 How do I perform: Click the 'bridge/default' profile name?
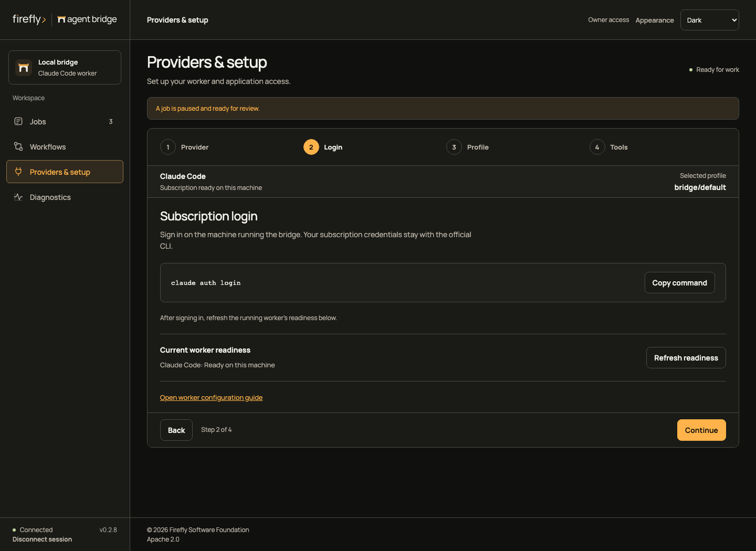(700, 187)
